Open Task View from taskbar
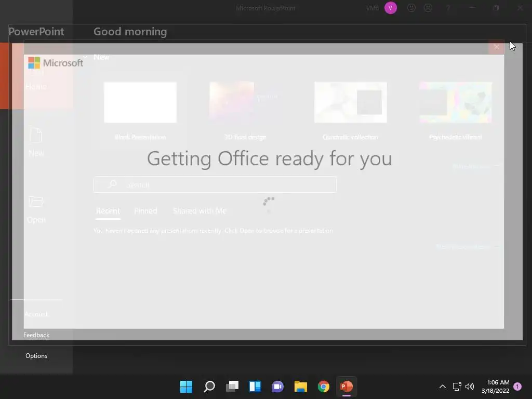 tap(232, 387)
